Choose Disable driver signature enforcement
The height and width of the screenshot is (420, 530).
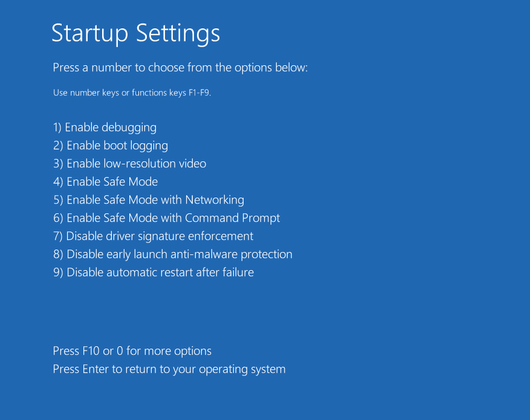click(x=153, y=236)
